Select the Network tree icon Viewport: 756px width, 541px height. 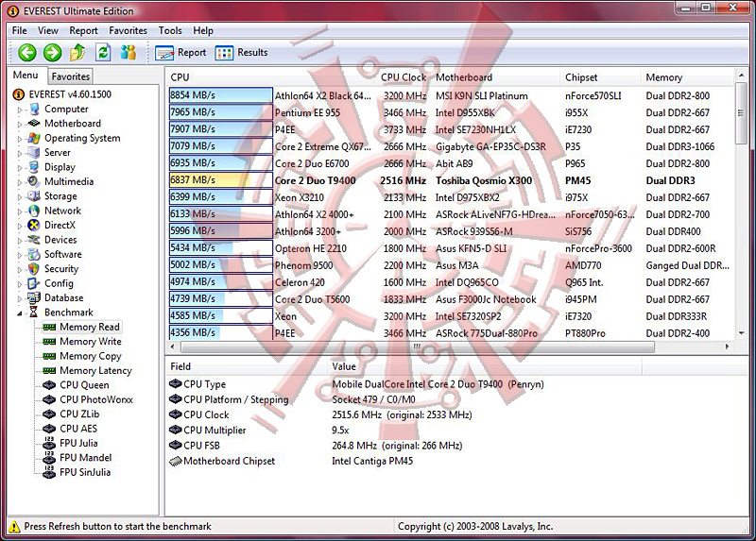[34, 211]
